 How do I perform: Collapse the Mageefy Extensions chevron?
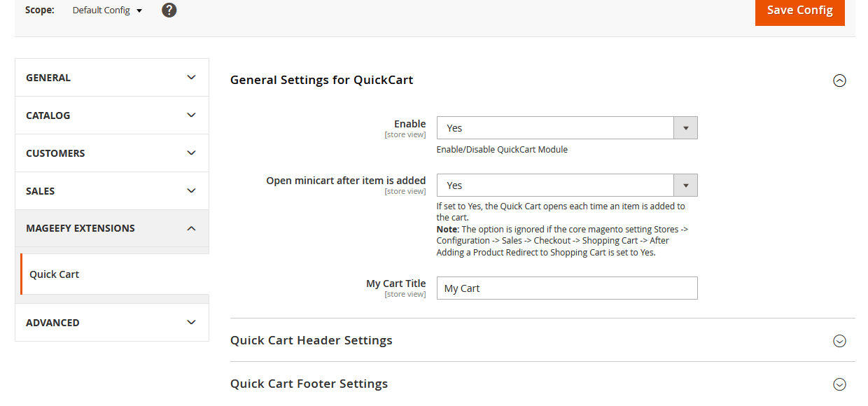click(x=191, y=228)
